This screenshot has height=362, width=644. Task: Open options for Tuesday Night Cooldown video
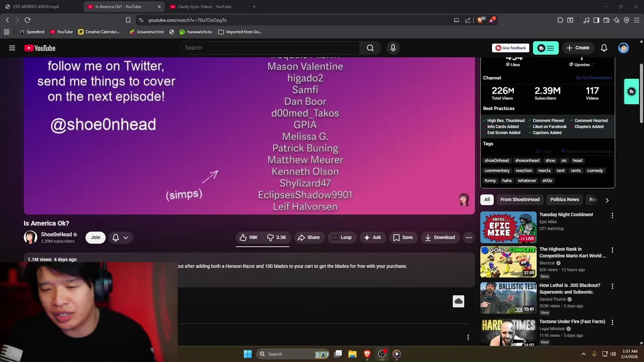pyautogui.click(x=612, y=216)
